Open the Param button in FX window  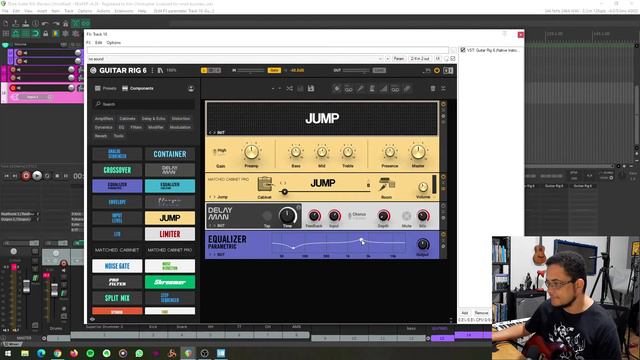tap(399, 59)
